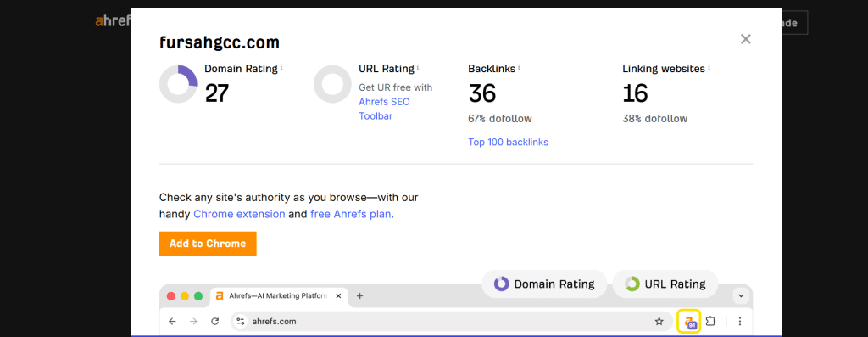The image size is (868, 337).
Task: Click the Ahrefs extension icon with badge 91
Action: (689, 322)
